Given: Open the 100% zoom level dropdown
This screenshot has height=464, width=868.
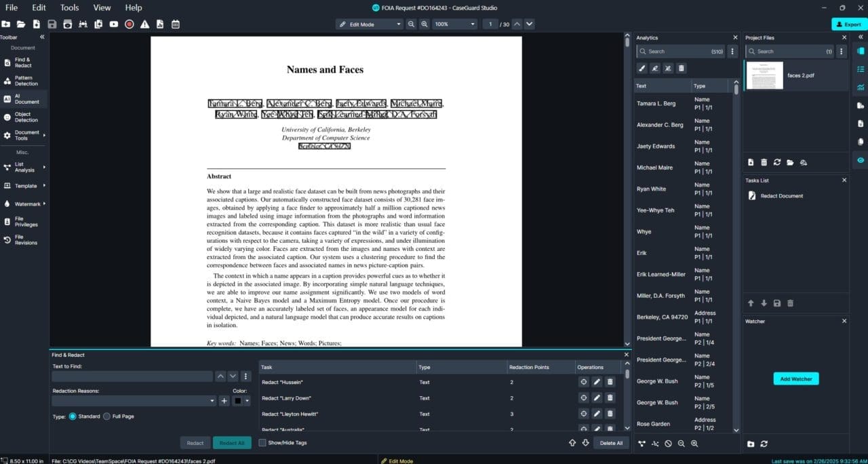Looking at the screenshot, I should click(454, 24).
